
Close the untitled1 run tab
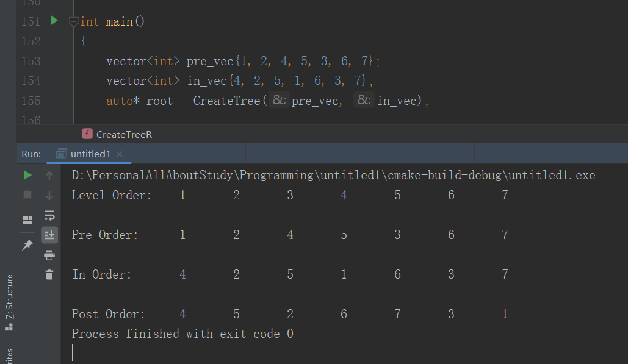point(120,154)
